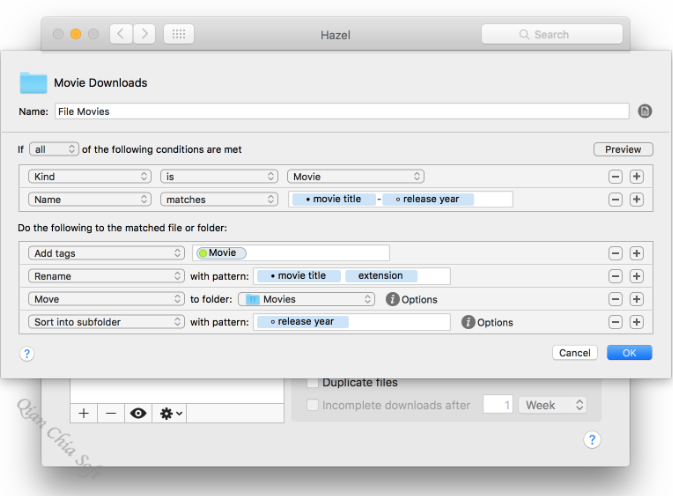Select the 'release year' token in Name condition
The image size is (673, 496).
[428, 199]
